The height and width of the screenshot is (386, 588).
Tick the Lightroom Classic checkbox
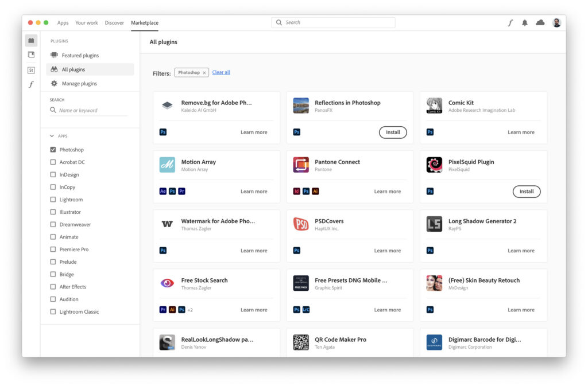pyautogui.click(x=53, y=311)
